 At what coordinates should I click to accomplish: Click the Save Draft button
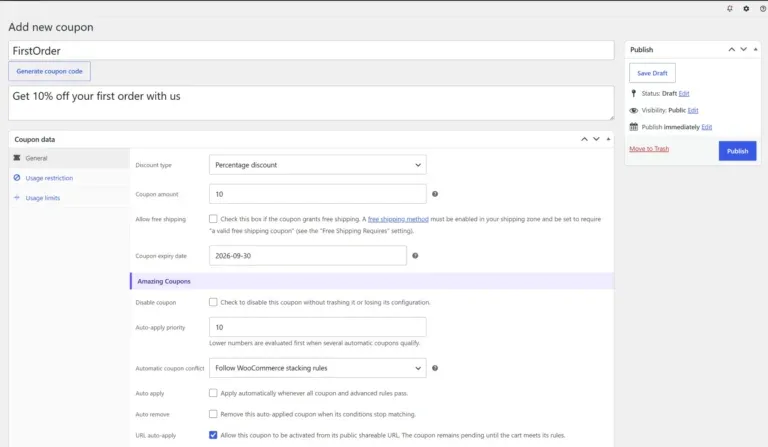click(652, 73)
